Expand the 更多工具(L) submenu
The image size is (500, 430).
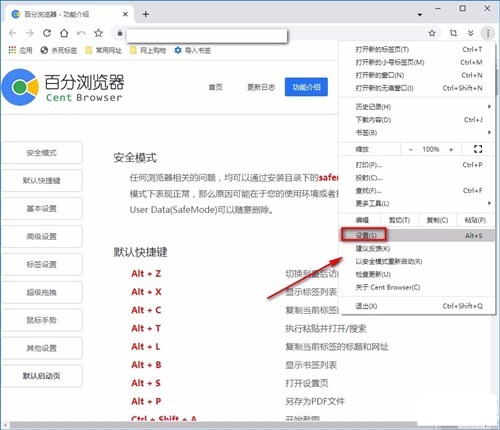(417, 203)
